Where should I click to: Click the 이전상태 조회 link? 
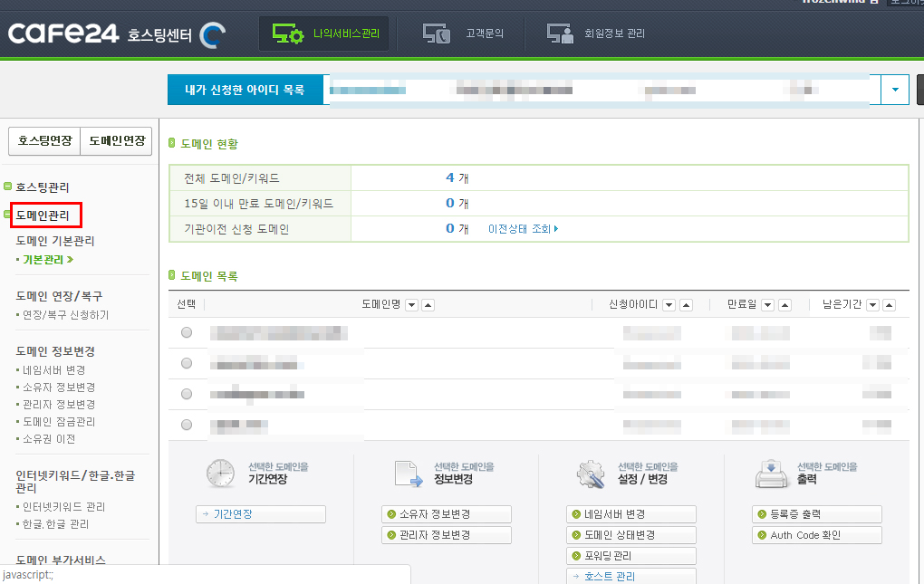pos(523,229)
